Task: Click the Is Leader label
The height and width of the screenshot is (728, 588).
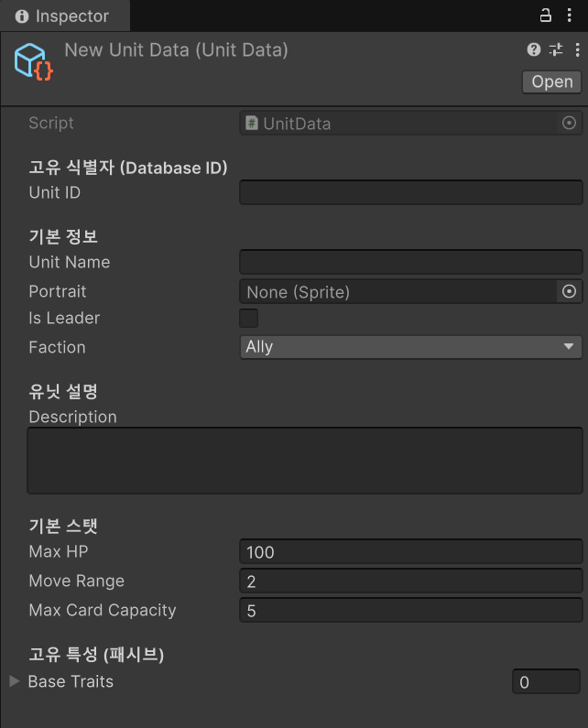Action: point(64,318)
